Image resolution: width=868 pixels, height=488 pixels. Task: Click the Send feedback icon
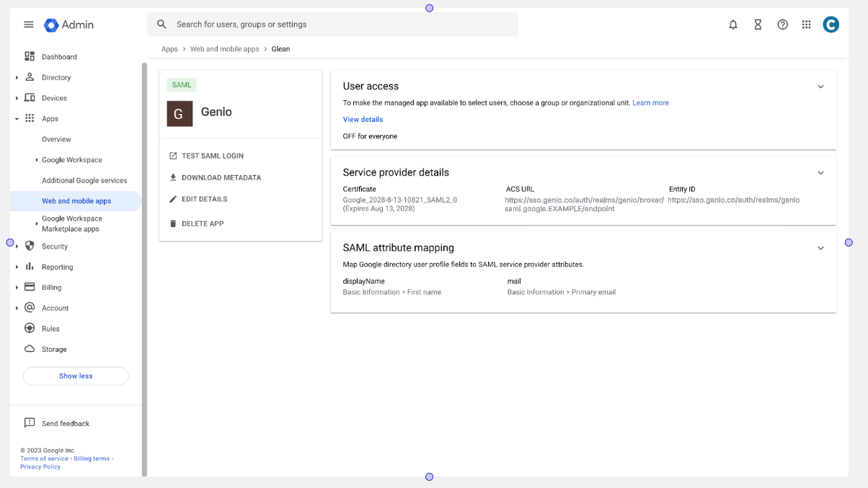coord(30,423)
